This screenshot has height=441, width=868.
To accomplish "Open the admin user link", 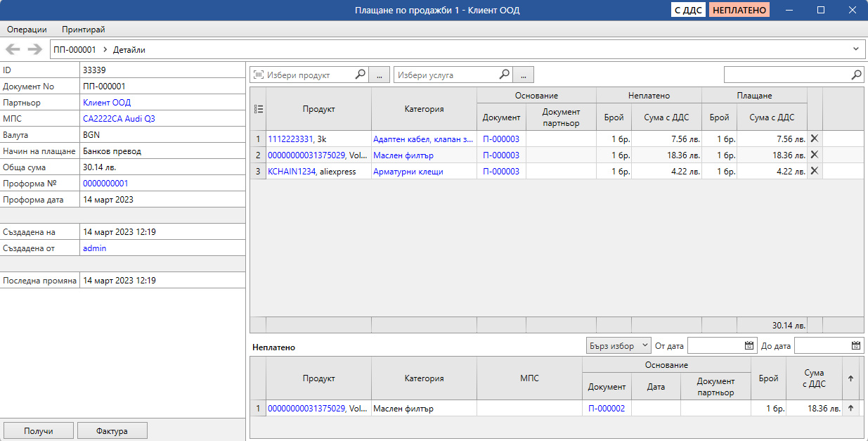I will (x=95, y=248).
